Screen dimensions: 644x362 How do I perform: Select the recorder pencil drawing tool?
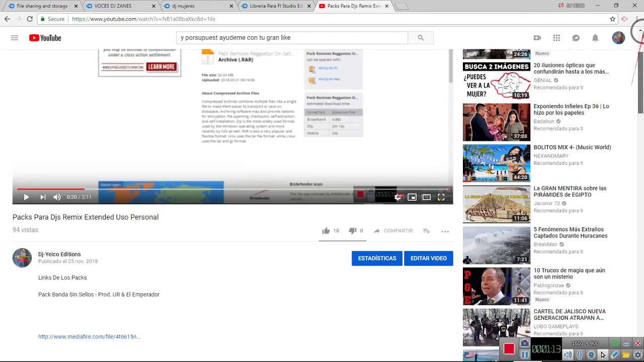pyautogui.click(x=614, y=355)
